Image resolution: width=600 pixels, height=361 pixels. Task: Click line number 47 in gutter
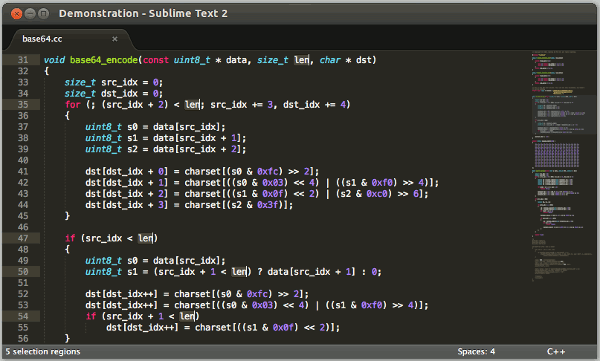[23, 238]
